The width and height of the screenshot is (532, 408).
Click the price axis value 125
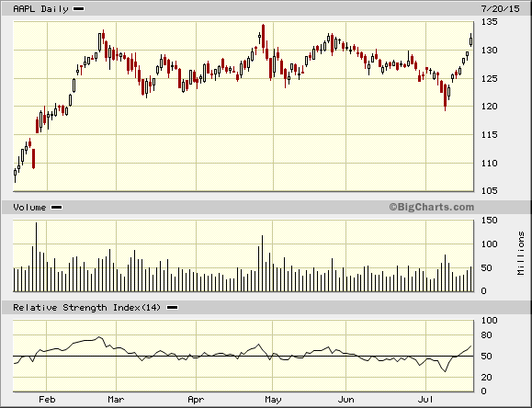pyautogui.click(x=489, y=78)
